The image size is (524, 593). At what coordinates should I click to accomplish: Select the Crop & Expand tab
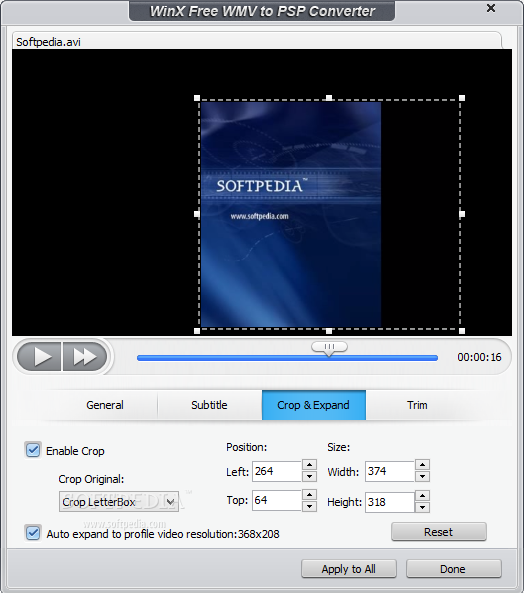click(x=313, y=405)
